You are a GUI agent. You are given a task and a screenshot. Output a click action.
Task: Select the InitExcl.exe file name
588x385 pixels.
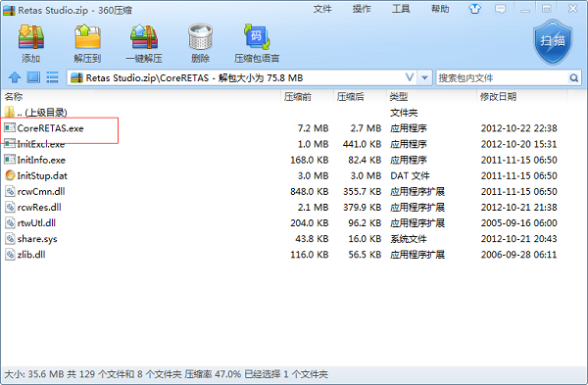pos(41,144)
